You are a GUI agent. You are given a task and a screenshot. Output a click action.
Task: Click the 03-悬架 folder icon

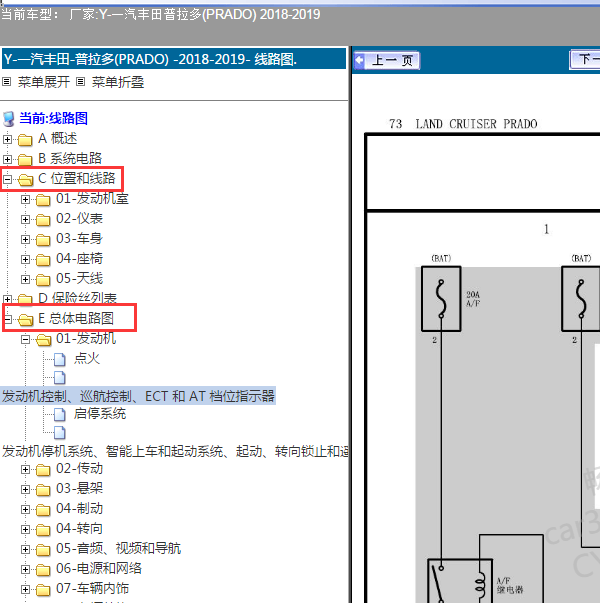(43, 490)
